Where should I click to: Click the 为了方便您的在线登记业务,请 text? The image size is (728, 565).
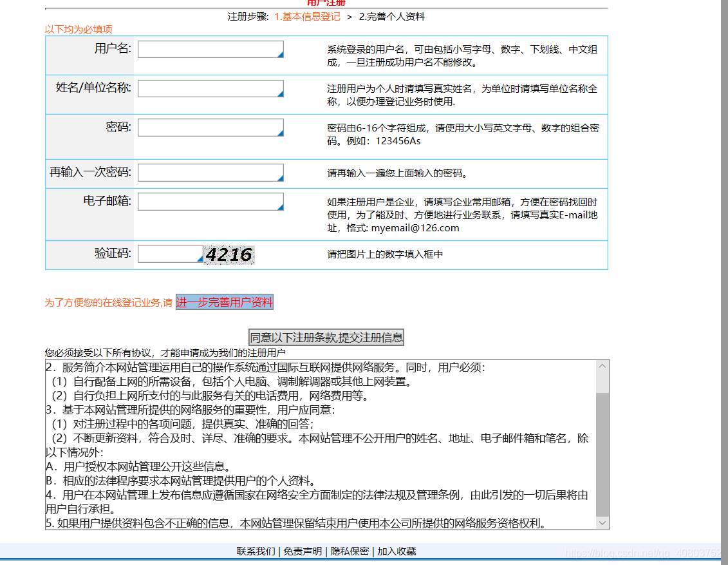coord(109,303)
